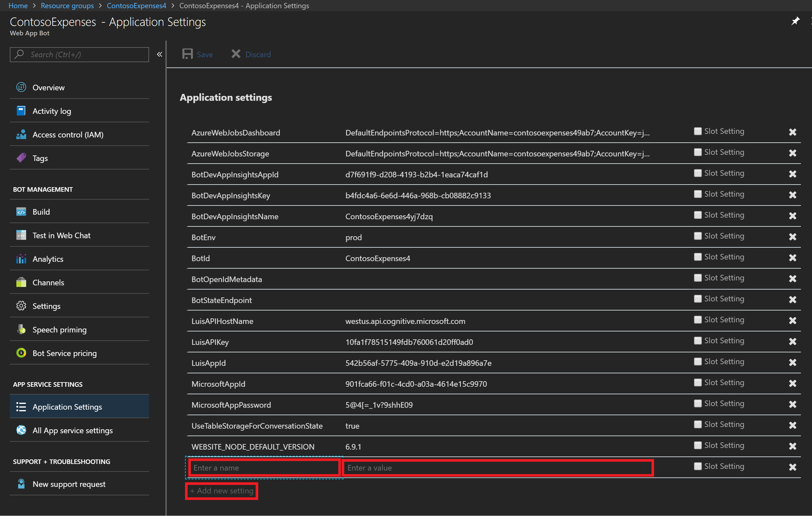Open All App service settings item
Viewport: 812px width, 516px height.
point(79,430)
